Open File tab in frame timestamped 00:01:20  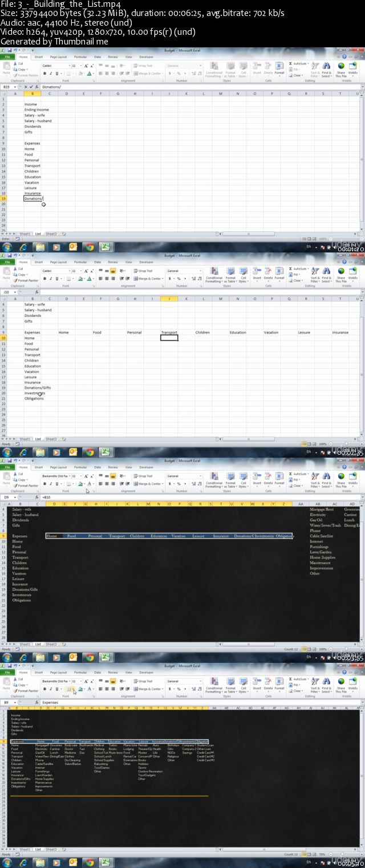[8, 57]
